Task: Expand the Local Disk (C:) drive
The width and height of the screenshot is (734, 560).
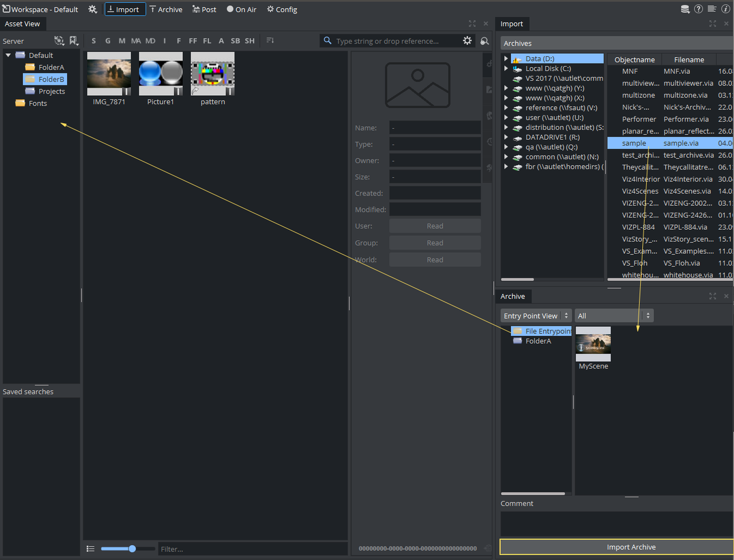Action: pyautogui.click(x=506, y=69)
